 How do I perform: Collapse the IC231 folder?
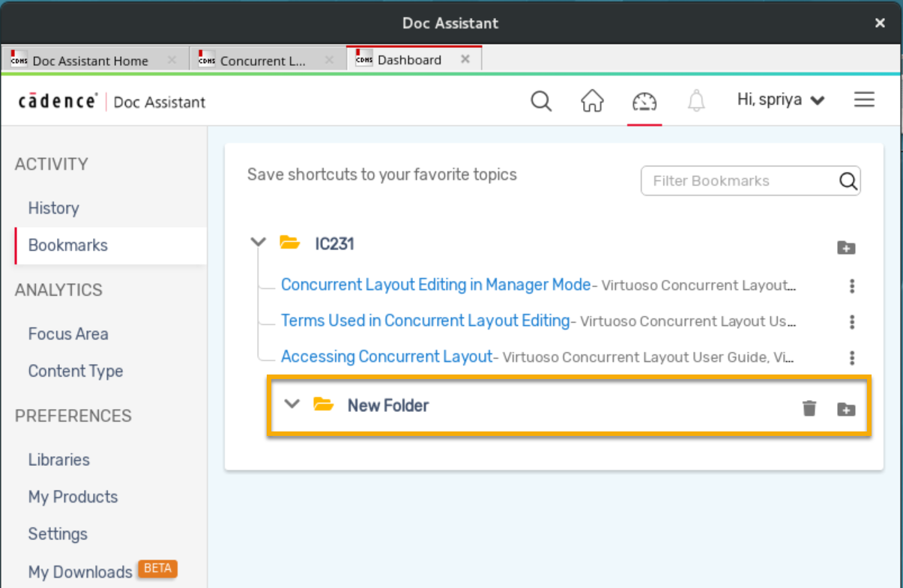[x=259, y=242]
